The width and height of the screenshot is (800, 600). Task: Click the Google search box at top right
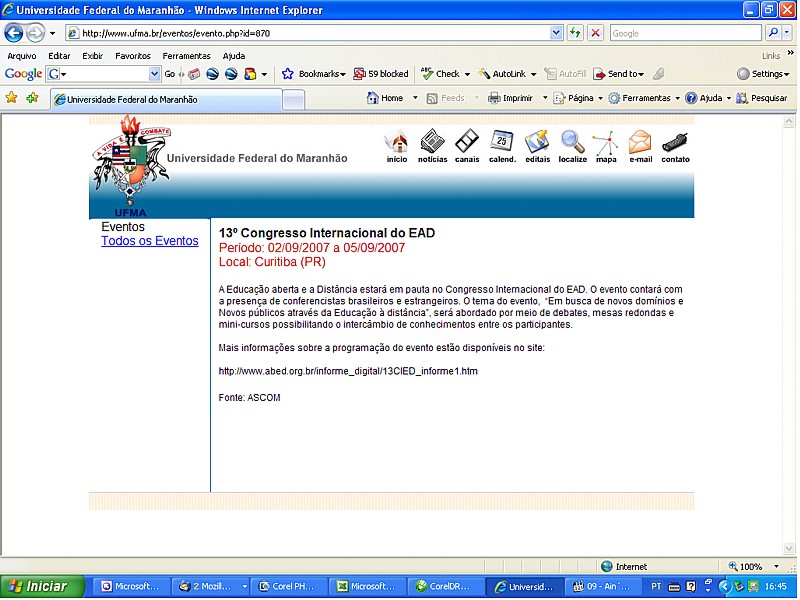pyautogui.click(x=684, y=33)
